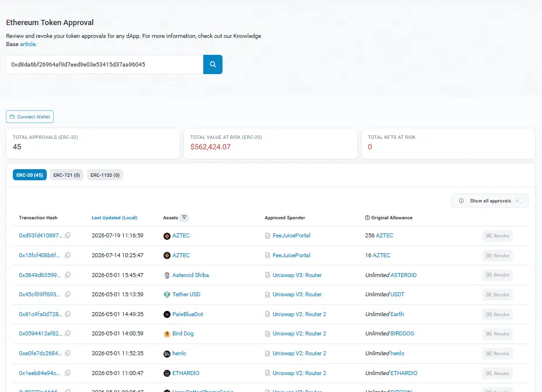Viewport: 542px width, 392px height.
Task: Revoke the Unlimited USDT approval
Action: pyautogui.click(x=498, y=295)
